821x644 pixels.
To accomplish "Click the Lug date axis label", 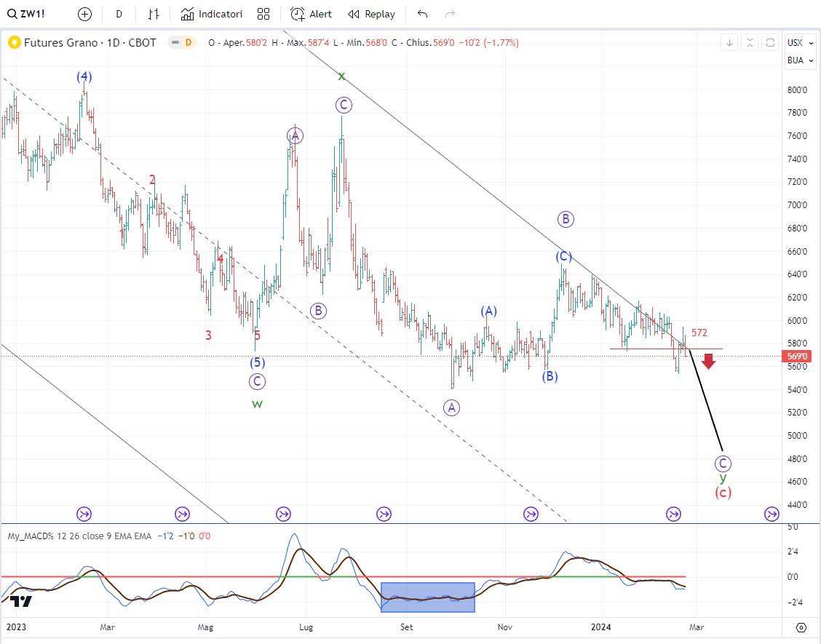I will [x=306, y=627].
